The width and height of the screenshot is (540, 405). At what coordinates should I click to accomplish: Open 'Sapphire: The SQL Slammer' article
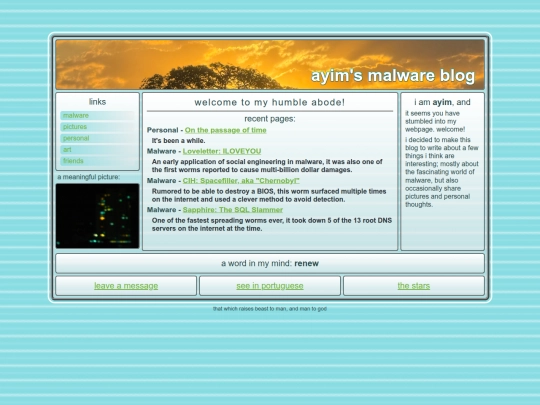click(x=232, y=210)
